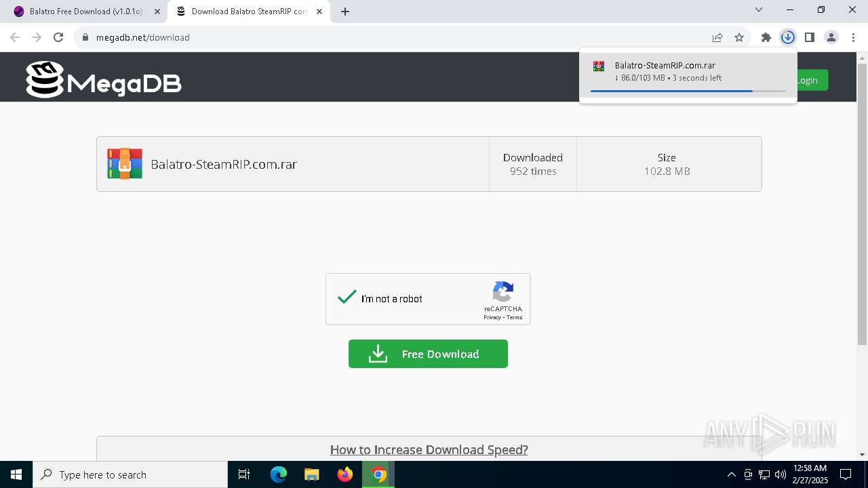
Task: Open the volume control in system tray
Action: tap(781, 474)
